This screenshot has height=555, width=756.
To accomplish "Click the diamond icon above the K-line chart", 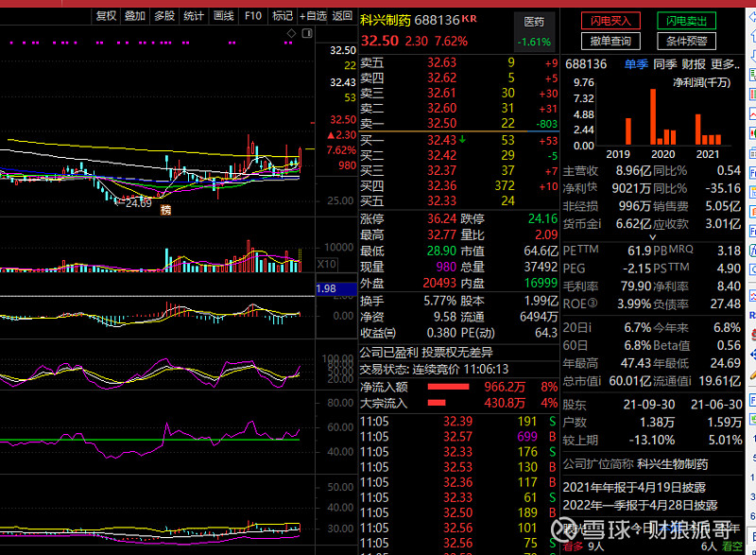I will coord(292,33).
